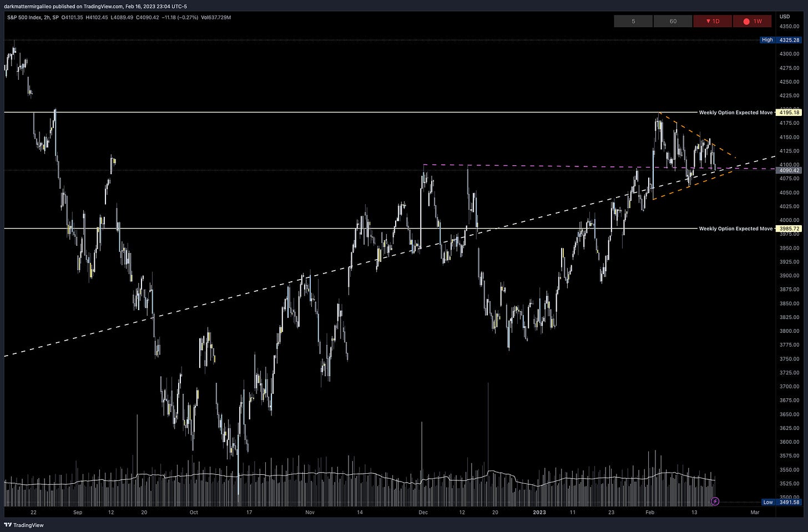Select the 60-minute timeframe button
The height and width of the screenshot is (532, 808).
tap(673, 21)
